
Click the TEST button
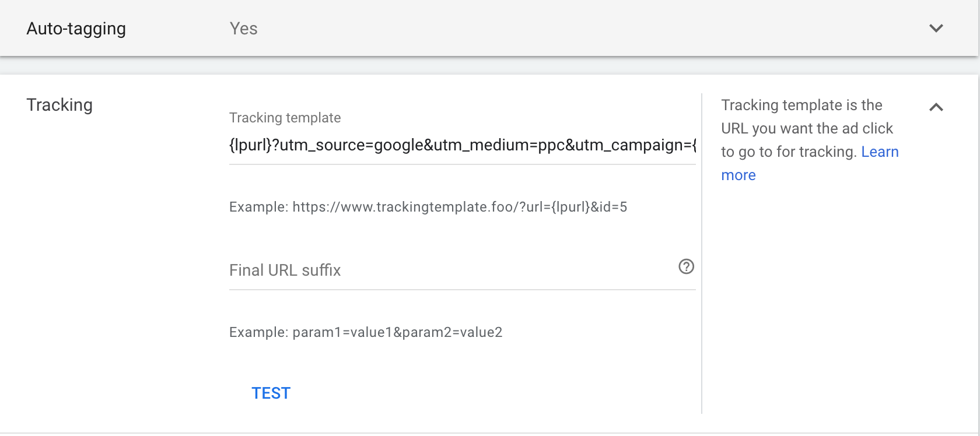[x=271, y=393]
